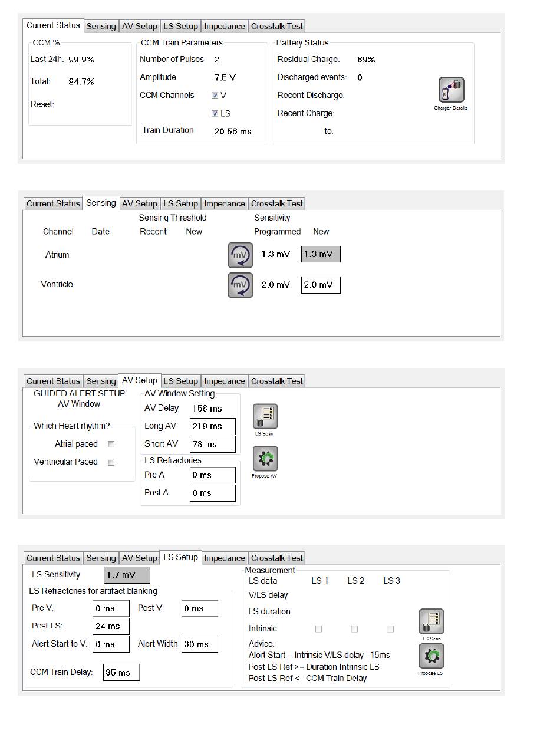Click the Post LS field showing 24 ms
Image resolution: width=560 pixels, height=747 pixels.
pos(111,626)
